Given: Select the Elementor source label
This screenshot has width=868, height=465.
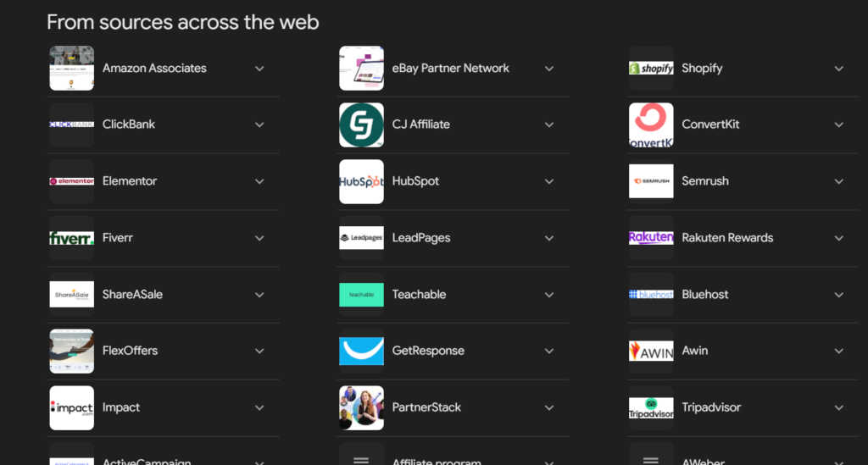Looking at the screenshot, I should point(130,181).
